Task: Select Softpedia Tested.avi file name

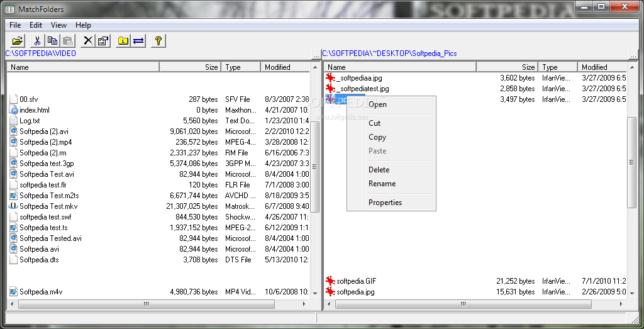Action: click(50, 238)
